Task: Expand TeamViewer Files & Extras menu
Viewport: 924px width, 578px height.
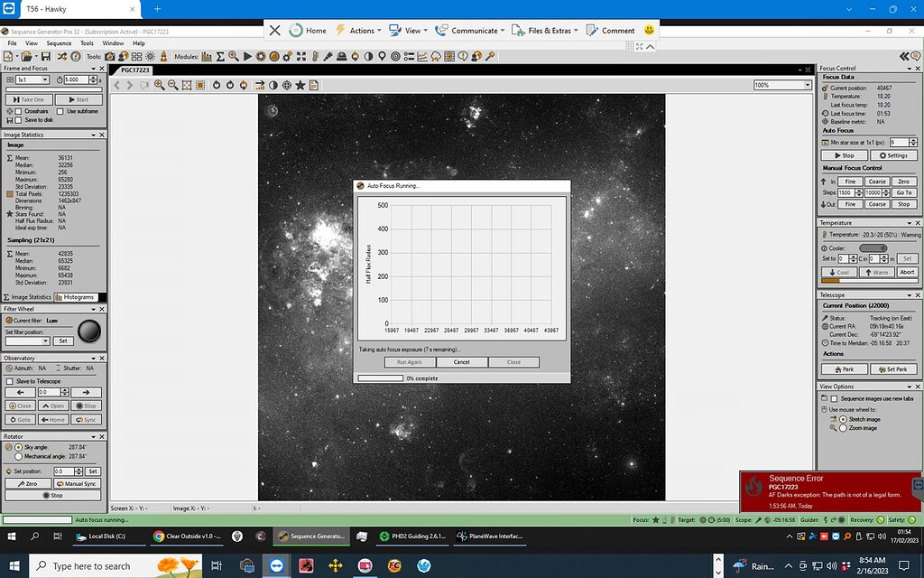Action: [545, 31]
